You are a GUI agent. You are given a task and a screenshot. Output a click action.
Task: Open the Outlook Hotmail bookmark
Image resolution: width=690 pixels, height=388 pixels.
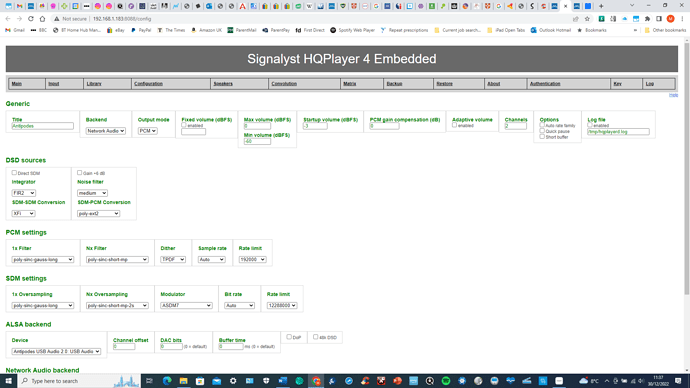click(x=551, y=30)
